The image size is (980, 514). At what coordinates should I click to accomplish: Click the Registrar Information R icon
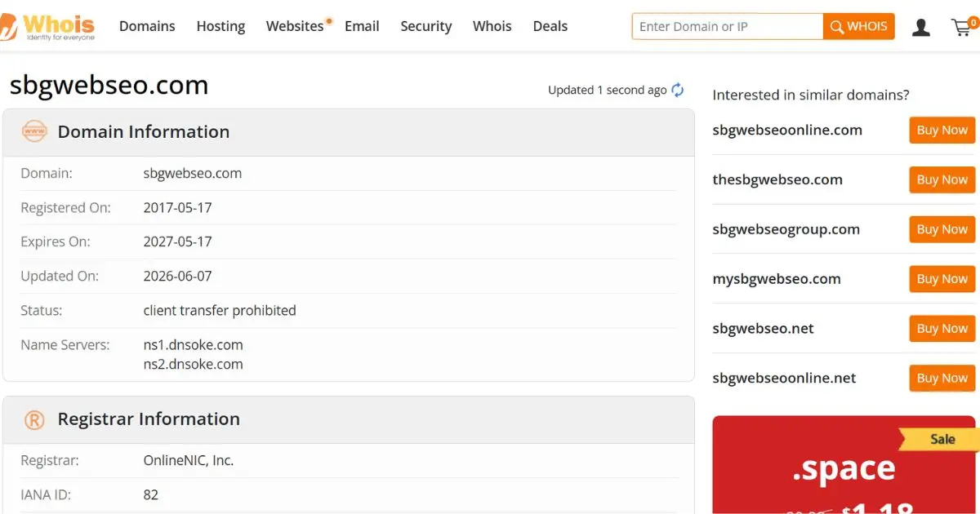(x=34, y=419)
